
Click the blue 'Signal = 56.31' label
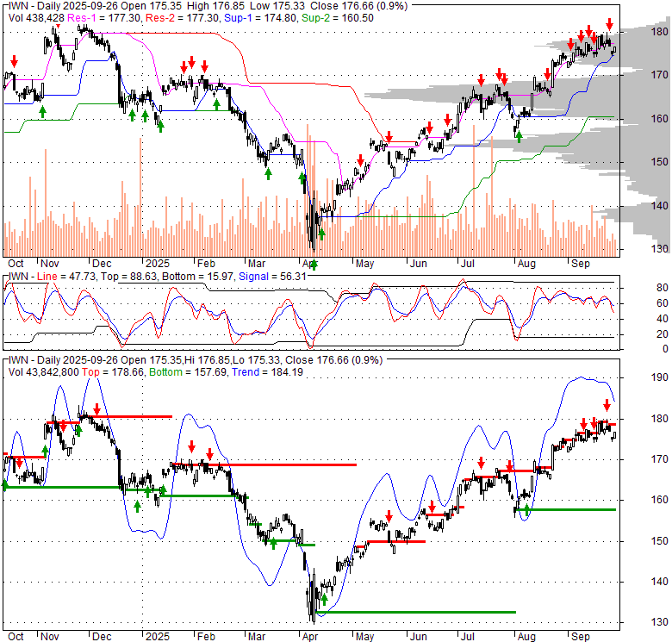272,277
